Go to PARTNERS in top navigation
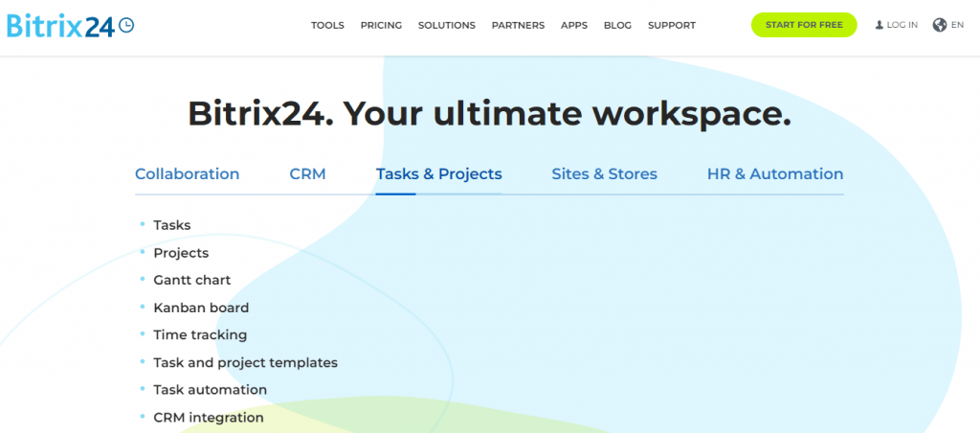Image resolution: width=980 pixels, height=433 pixels. tap(518, 26)
